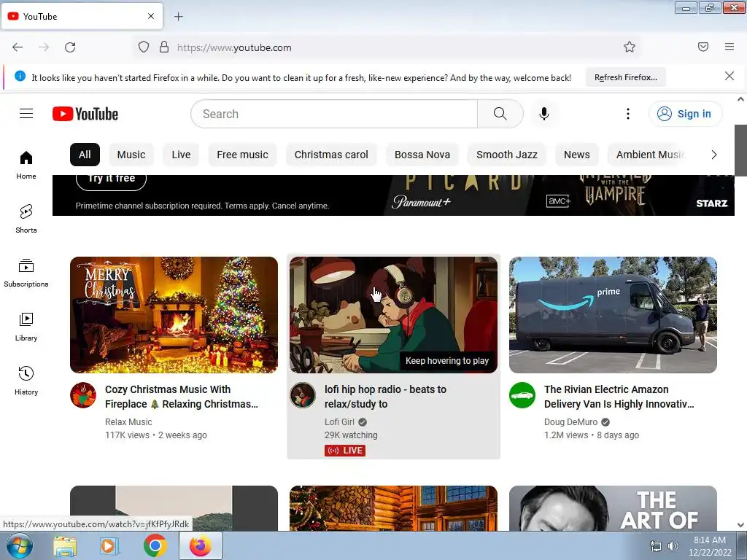
Task: Click the browser address bar URL
Action: coord(234,47)
